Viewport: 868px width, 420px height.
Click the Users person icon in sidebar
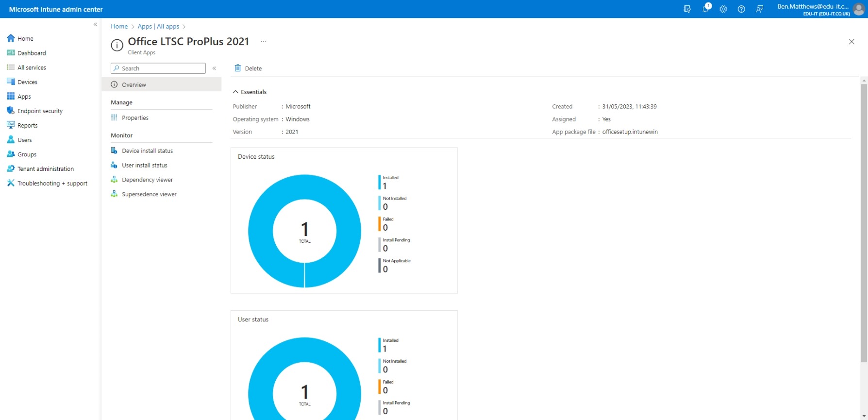(11, 140)
